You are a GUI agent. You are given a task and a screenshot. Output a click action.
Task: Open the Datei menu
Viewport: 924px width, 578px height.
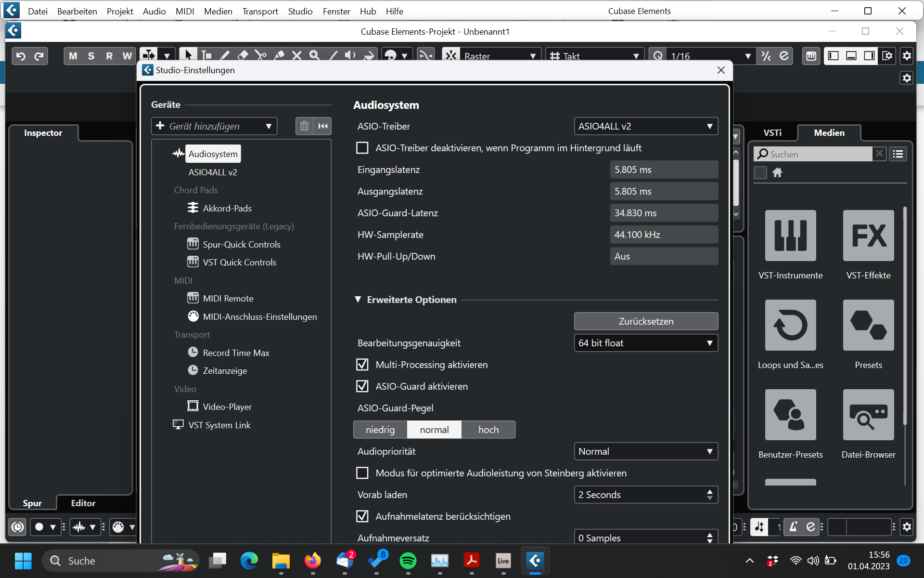tap(38, 11)
